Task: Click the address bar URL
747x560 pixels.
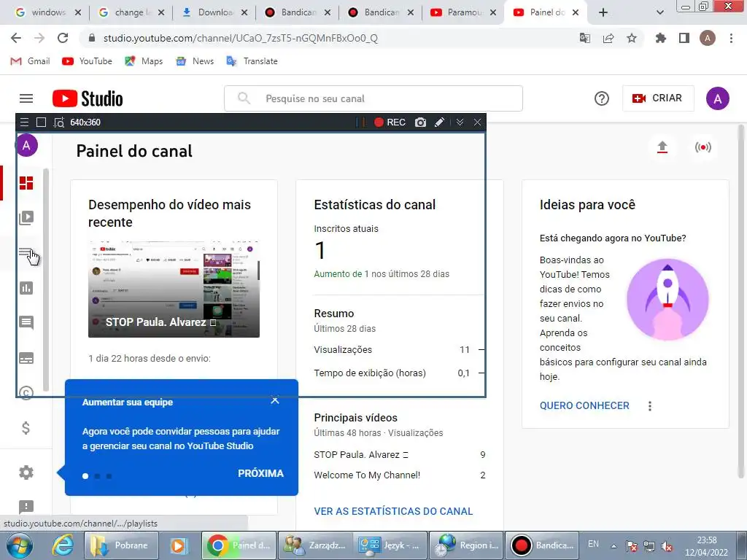Action: [241, 38]
